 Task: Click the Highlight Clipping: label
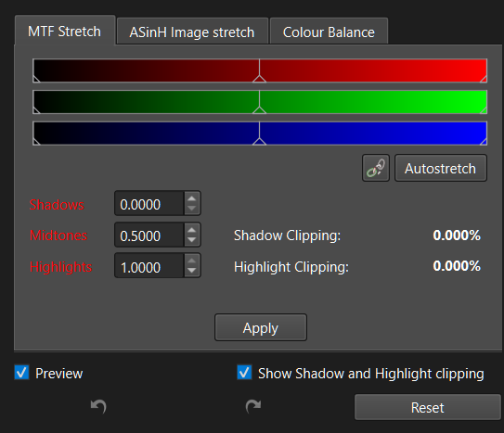click(291, 267)
